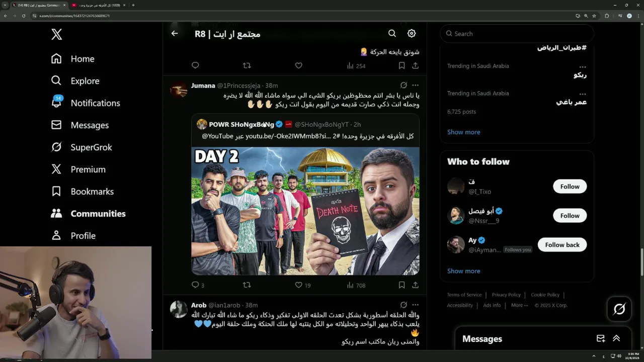Repost the top post with 254 views
The width and height of the screenshot is (644, 362).
pos(247,65)
